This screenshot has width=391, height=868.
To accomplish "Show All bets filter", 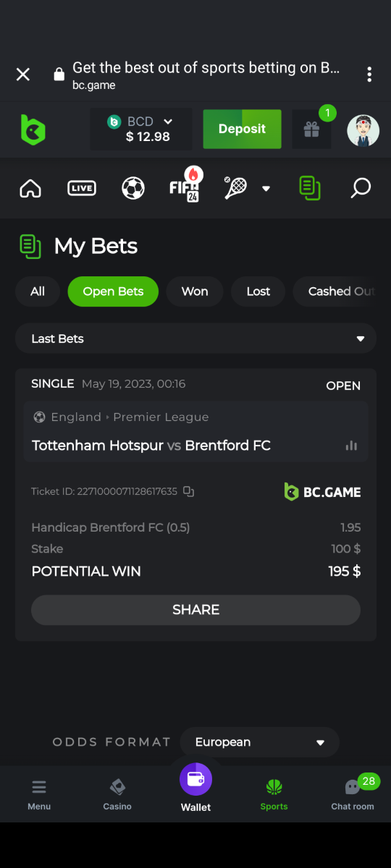I will [38, 292].
